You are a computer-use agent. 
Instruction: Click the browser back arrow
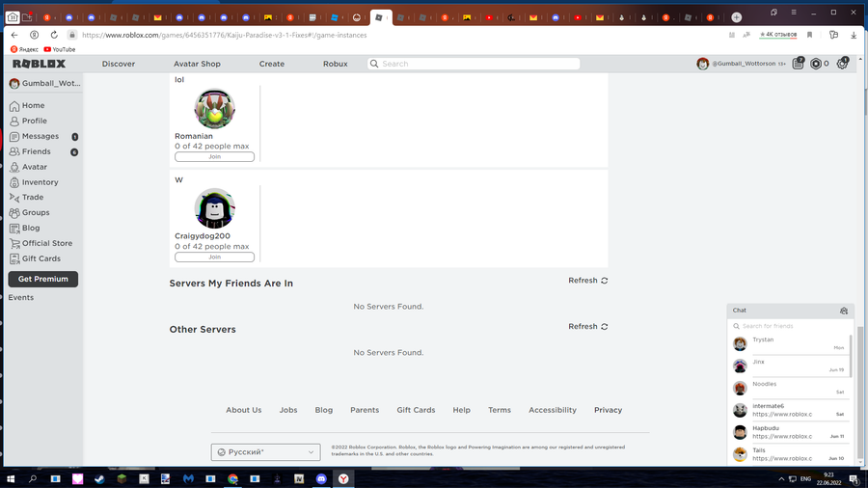14,35
